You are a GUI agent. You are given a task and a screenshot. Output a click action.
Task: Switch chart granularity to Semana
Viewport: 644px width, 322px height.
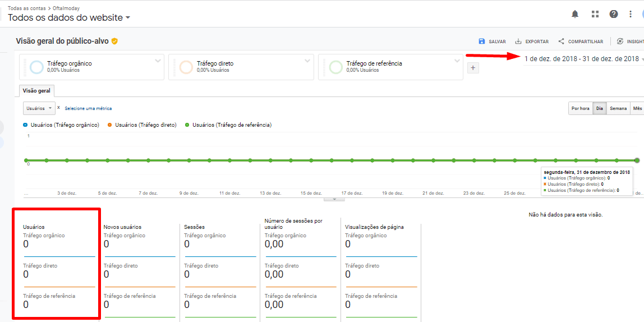(x=618, y=108)
